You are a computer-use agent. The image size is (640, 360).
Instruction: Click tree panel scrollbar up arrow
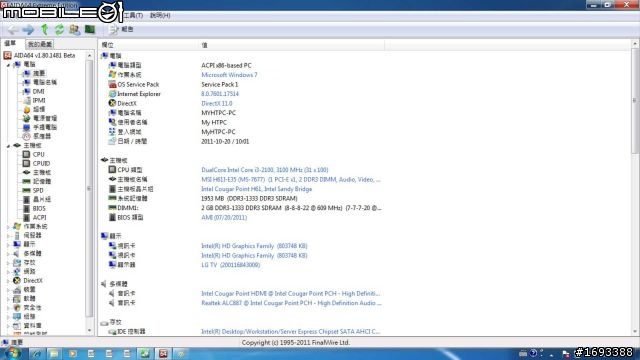90,55
